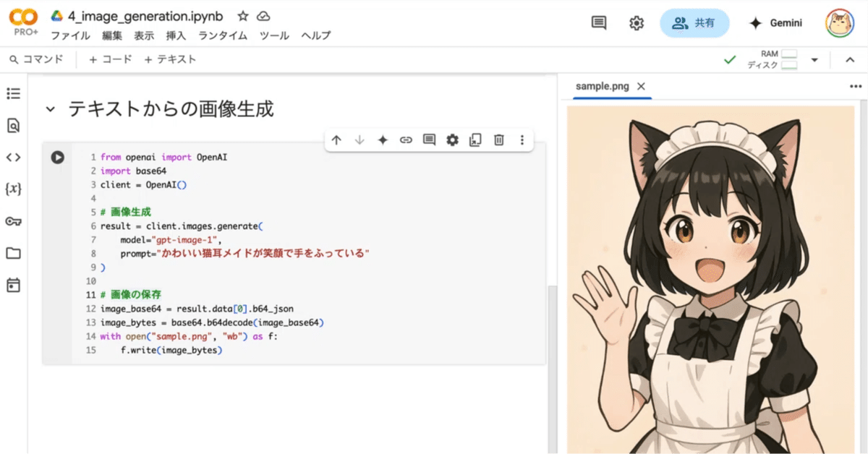This screenshot has width=868, height=454.
Task: Open cell more options three-dot menu
Action: [522, 140]
